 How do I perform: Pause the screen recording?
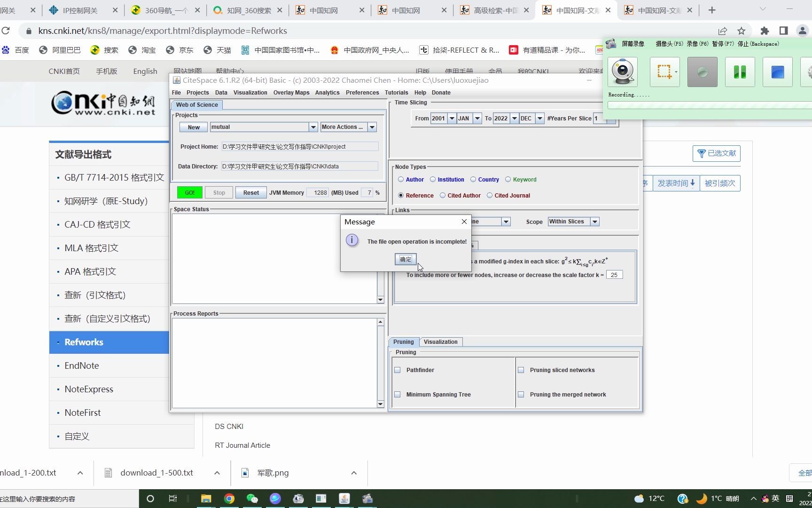[x=739, y=71]
